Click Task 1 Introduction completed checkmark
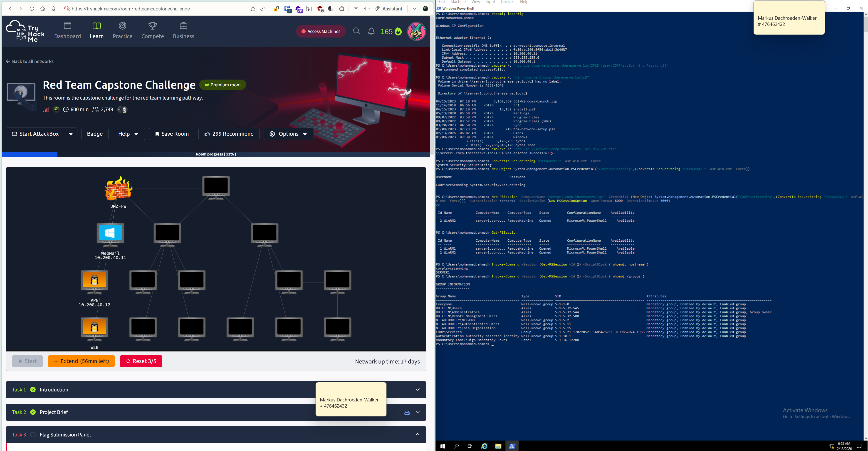The width and height of the screenshot is (868, 451). (33, 390)
